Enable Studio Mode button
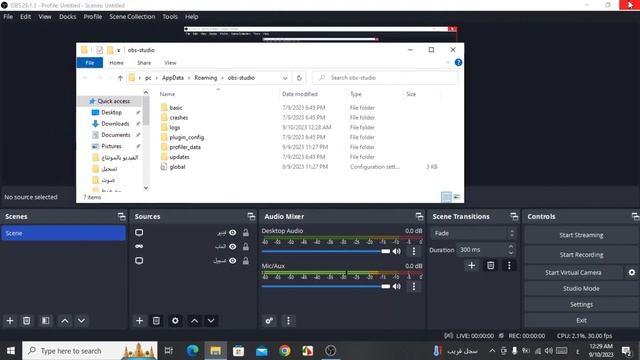Image resolution: width=640 pixels, height=360 pixels. (x=581, y=289)
